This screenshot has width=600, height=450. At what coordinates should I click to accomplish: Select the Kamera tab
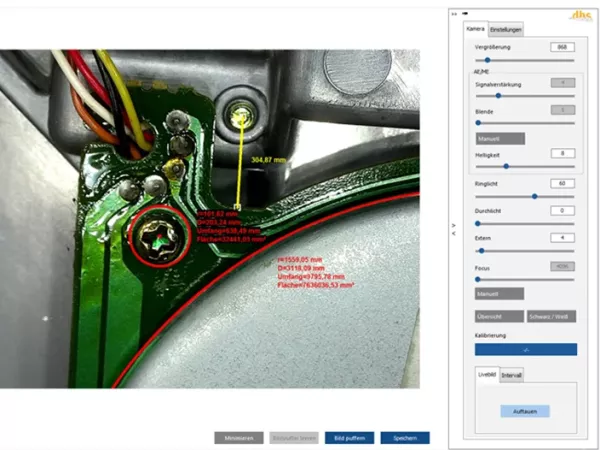[477, 30]
